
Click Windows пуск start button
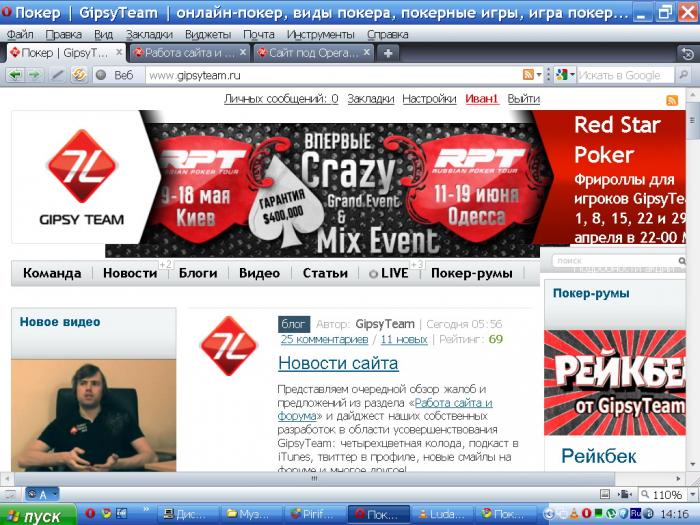coord(38,515)
